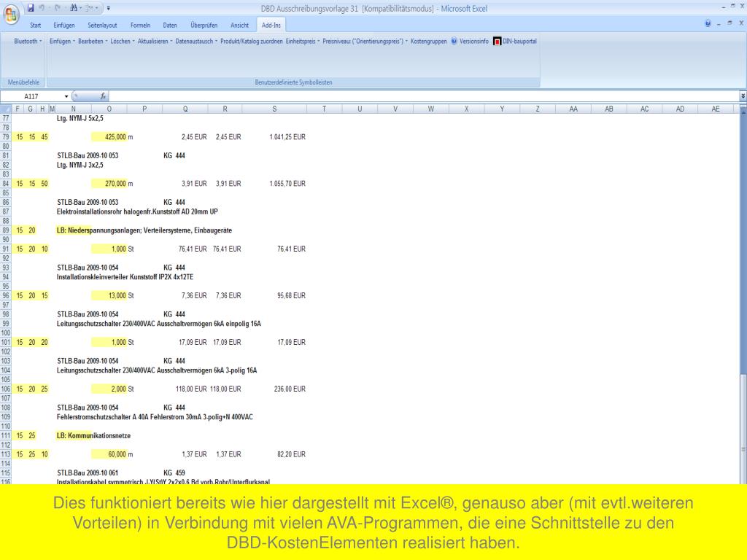Click the select-all corner of the sheet
Image resolution: width=747 pixels, height=560 pixels.
7,109
